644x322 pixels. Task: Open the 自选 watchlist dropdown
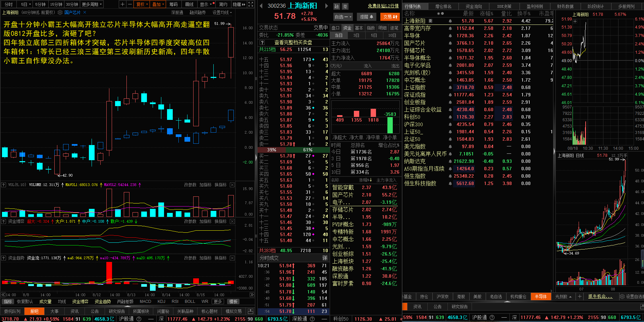[343, 17]
